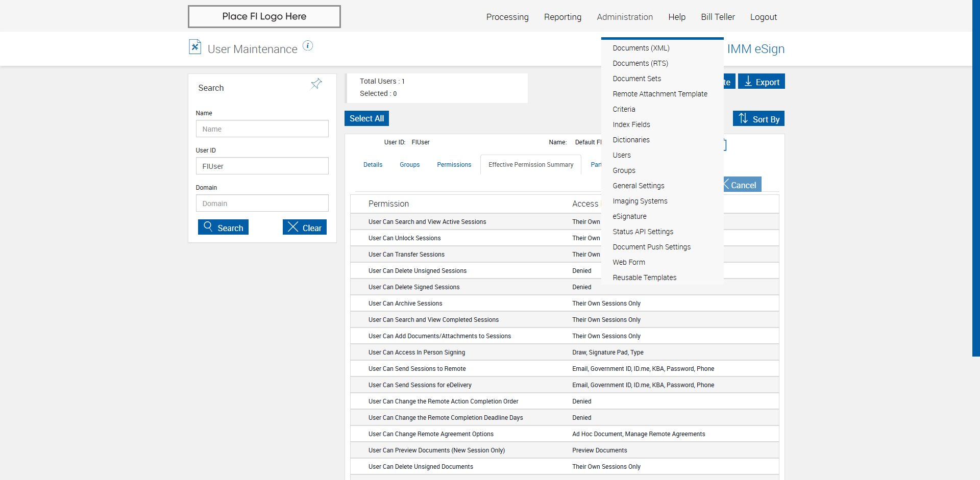Switch to the Permissions tab
Image resolution: width=980 pixels, height=480 pixels.
tap(454, 165)
